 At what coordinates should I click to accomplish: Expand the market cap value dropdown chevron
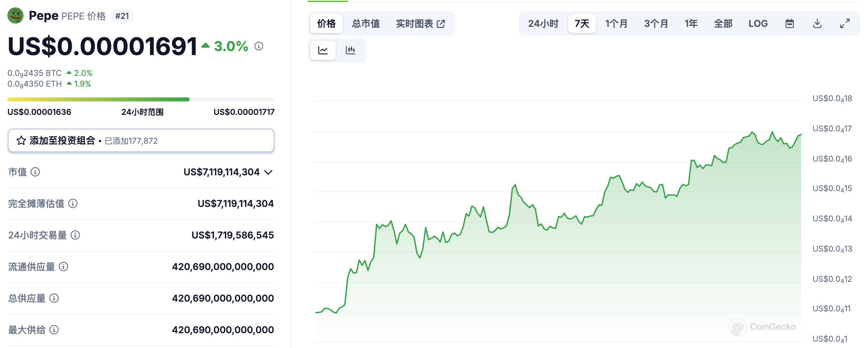269,172
